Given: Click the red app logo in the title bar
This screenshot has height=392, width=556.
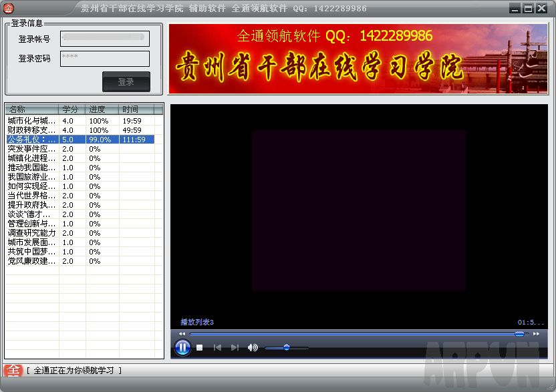Looking at the screenshot, I should tap(8, 7).
